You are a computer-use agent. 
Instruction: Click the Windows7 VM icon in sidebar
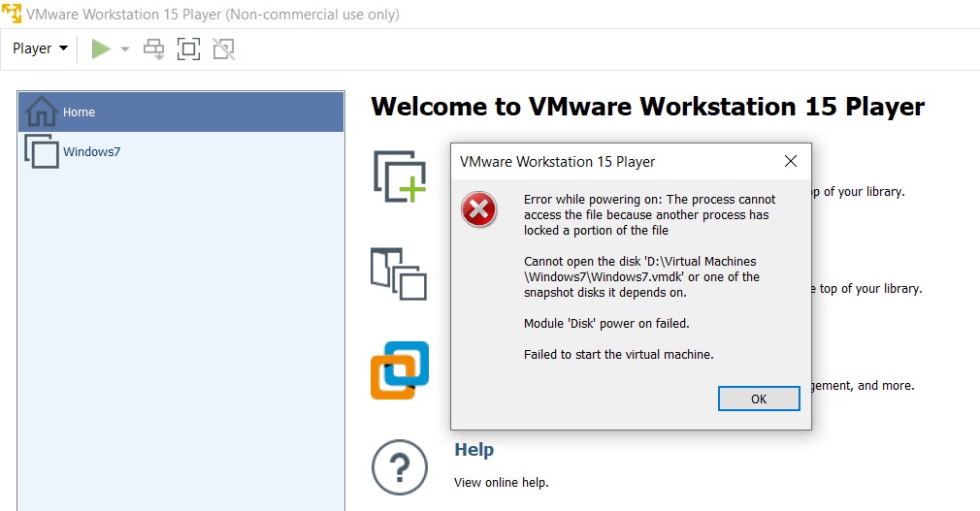42,151
